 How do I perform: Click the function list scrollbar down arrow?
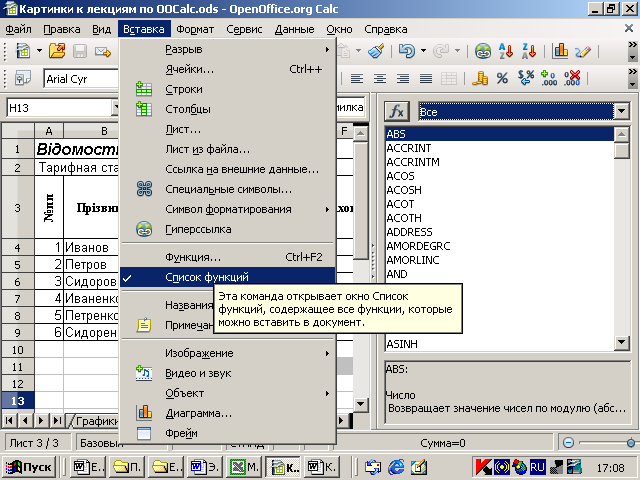pos(622,342)
